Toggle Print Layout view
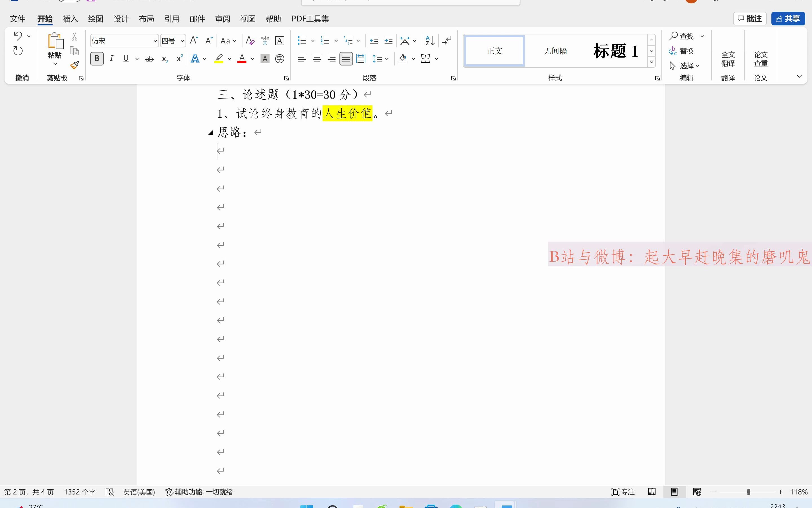812x508 pixels. click(x=674, y=492)
